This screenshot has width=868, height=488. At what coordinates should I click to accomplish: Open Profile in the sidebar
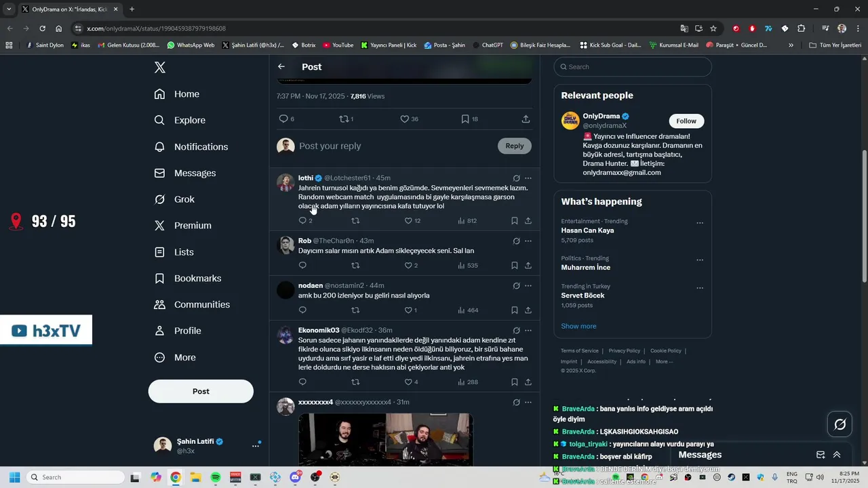click(x=178, y=331)
